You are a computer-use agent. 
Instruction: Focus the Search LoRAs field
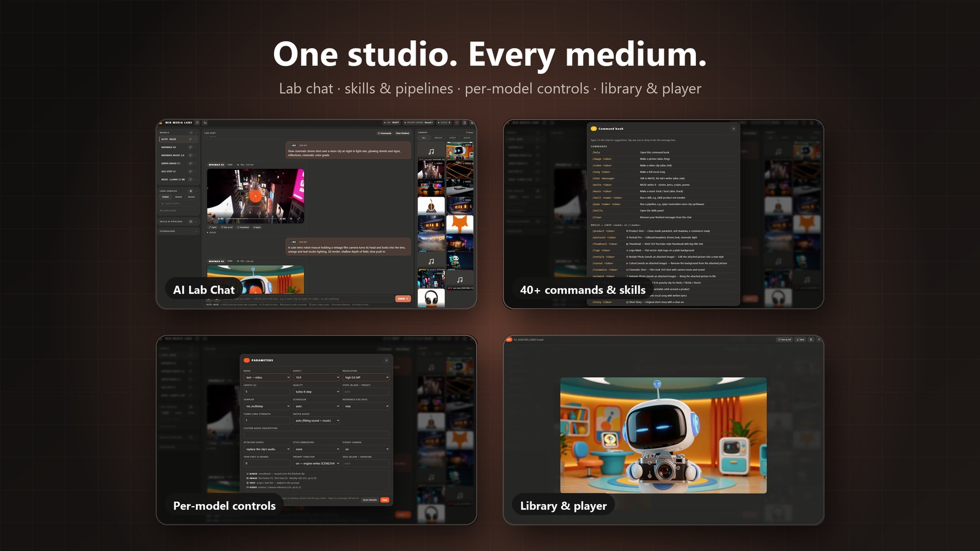click(x=179, y=204)
